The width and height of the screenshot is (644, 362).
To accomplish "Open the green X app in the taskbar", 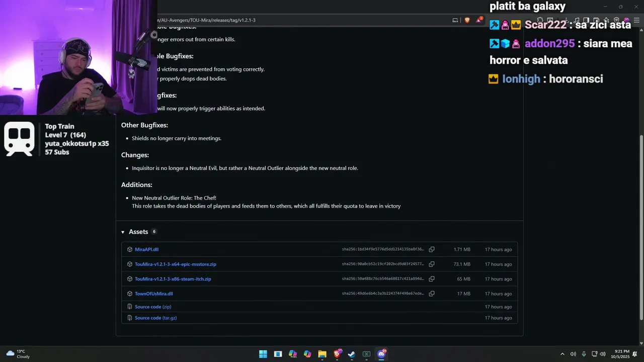I will (366, 354).
